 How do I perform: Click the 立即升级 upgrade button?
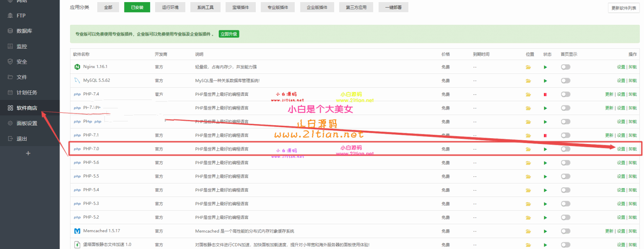point(229,34)
